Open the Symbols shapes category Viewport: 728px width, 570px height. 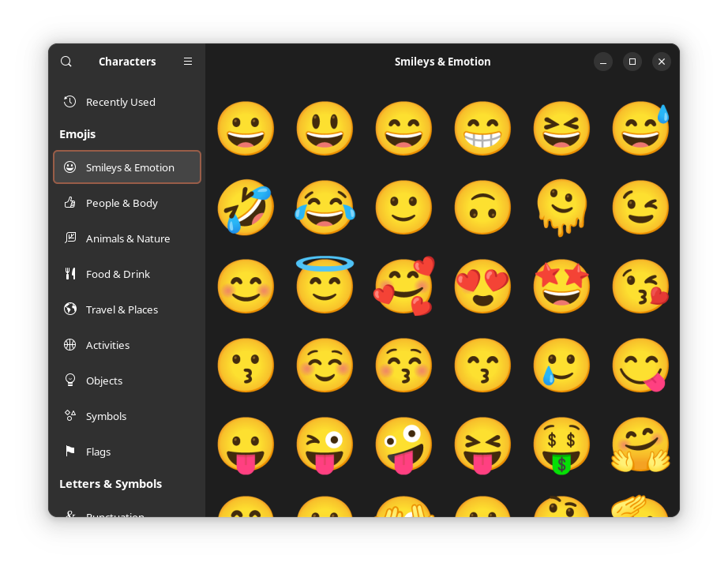pos(70,416)
